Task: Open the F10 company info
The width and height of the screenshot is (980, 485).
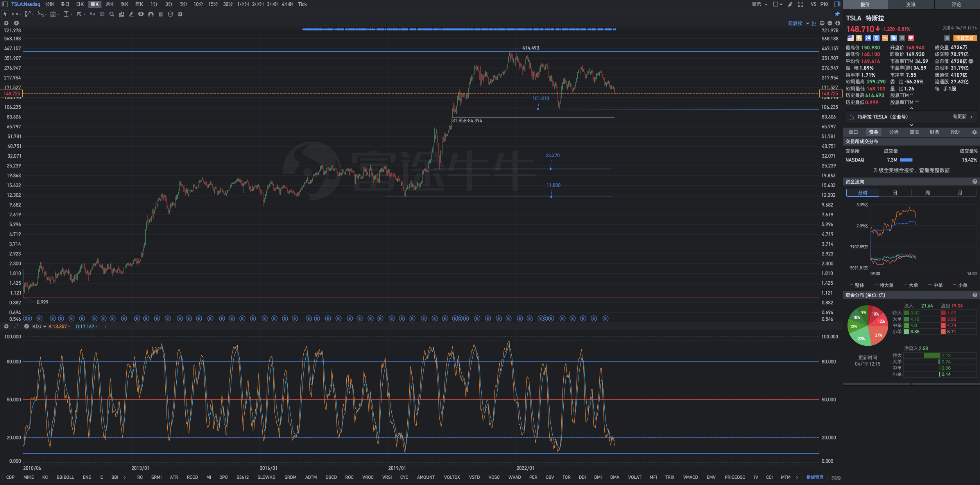Action: [x=824, y=4]
